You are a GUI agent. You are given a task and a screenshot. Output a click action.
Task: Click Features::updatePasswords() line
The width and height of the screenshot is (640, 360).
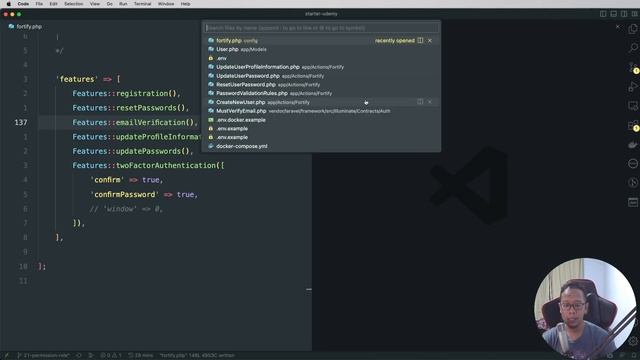[133, 151]
